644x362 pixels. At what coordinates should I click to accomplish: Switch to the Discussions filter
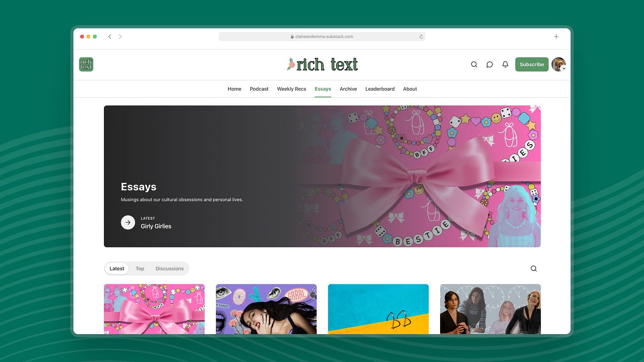[169, 268]
